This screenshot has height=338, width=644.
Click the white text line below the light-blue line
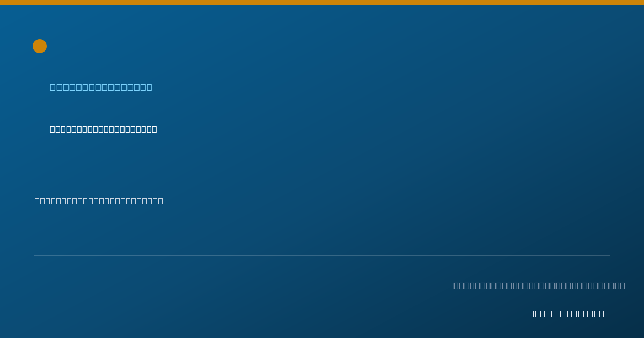tap(104, 129)
